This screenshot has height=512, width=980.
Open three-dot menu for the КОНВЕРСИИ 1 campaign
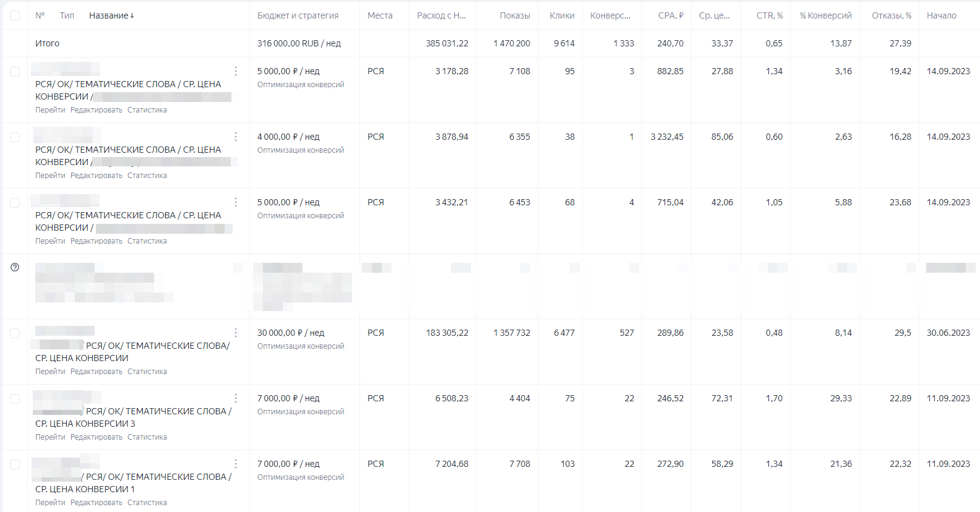click(236, 464)
